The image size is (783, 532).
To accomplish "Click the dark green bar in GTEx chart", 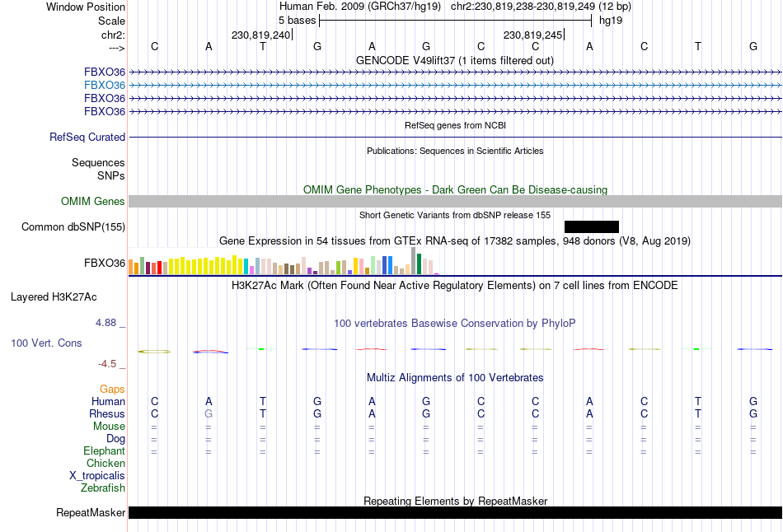I will (419, 264).
